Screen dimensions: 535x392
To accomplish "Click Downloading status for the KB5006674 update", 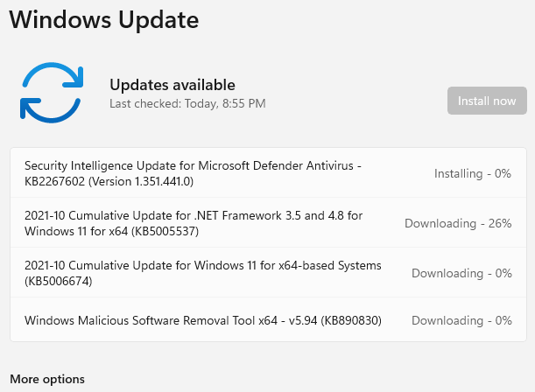I will coord(461,273).
